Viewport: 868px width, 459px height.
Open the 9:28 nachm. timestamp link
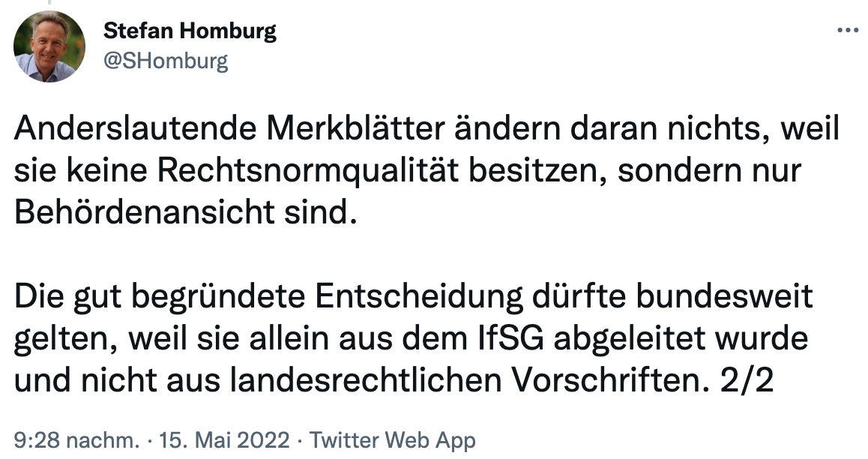77,440
